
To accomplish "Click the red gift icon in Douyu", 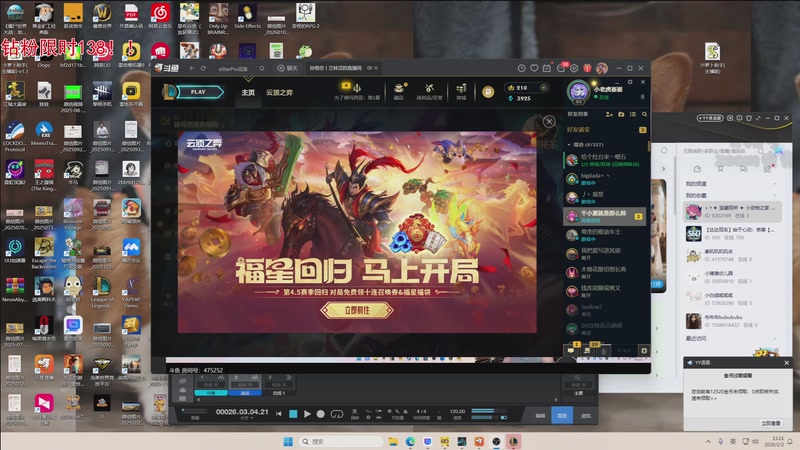I will [587, 68].
